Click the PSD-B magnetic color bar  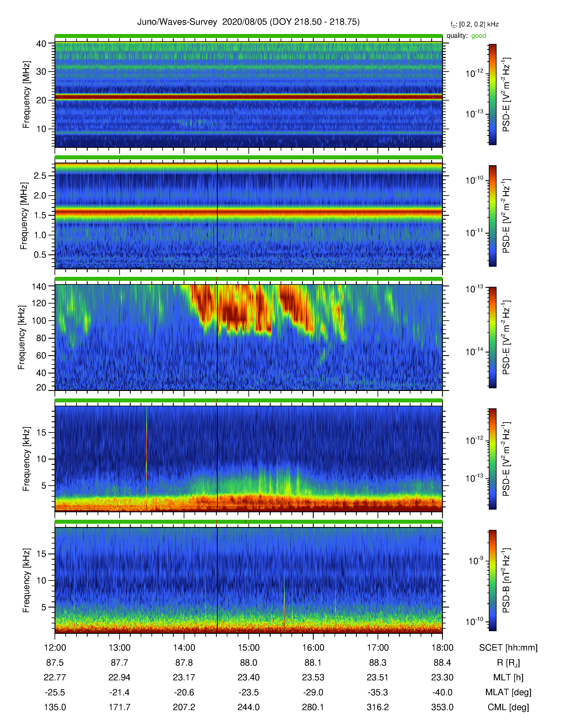click(493, 580)
